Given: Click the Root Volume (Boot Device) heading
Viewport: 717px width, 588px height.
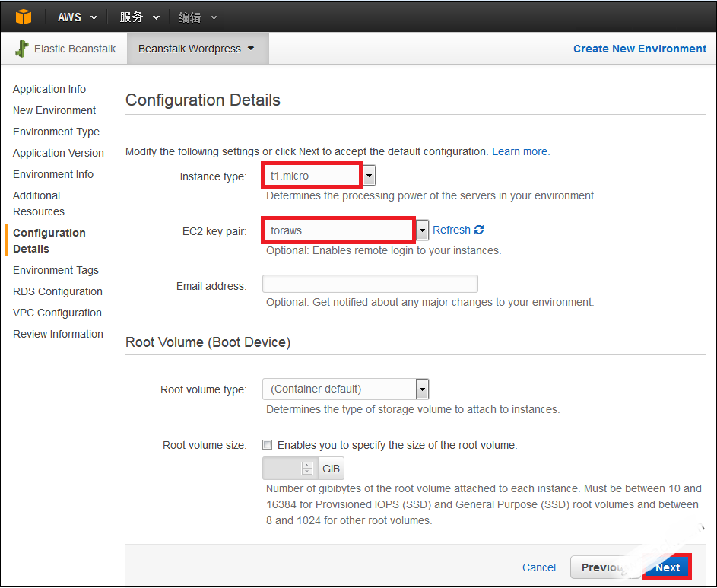Looking at the screenshot, I should coord(208,342).
